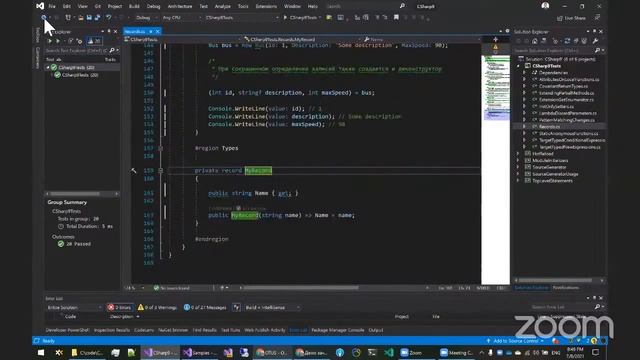Collapse the top CSharp9Tests (20) test node
The width and height of the screenshot is (640, 360).
tap(48, 67)
